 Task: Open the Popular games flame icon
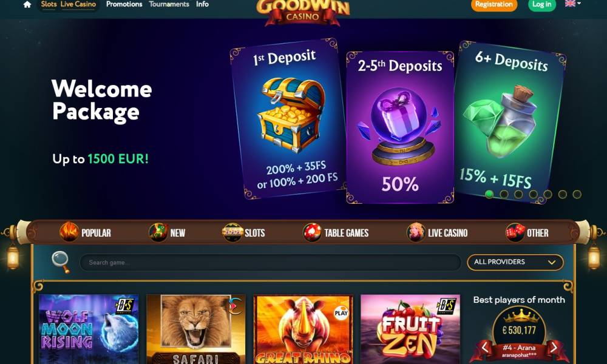click(x=69, y=232)
